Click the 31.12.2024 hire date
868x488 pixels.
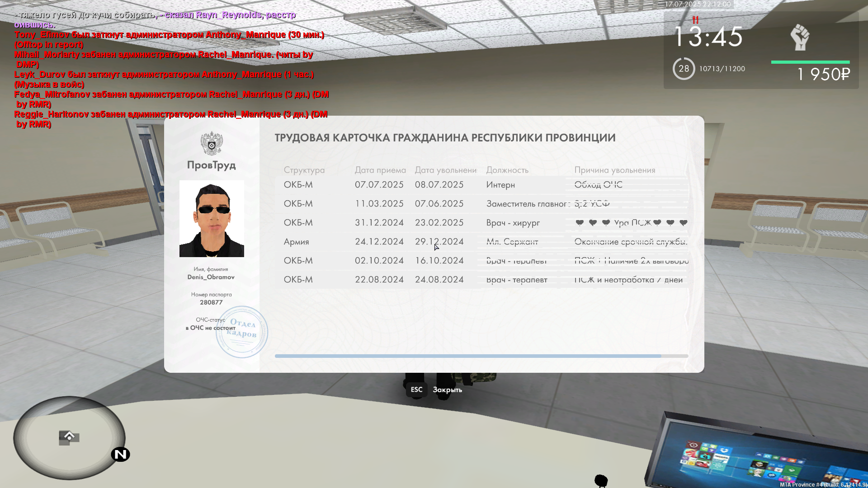(379, 222)
